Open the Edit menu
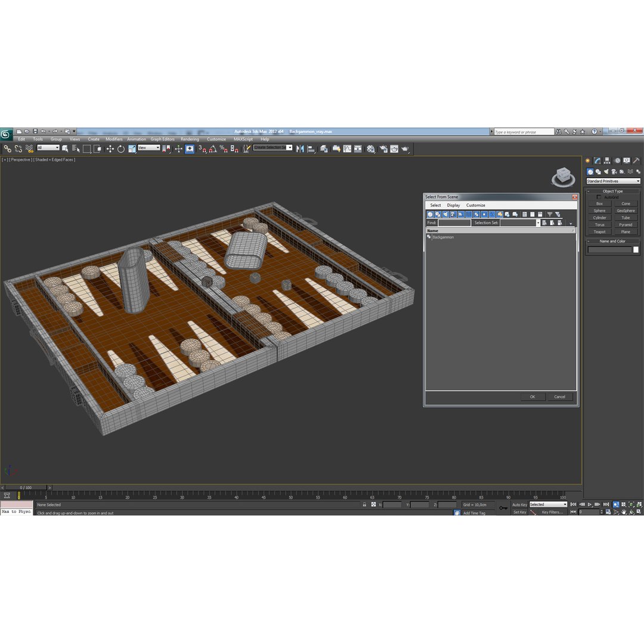Image resolution: width=644 pixels, height=644 pixels. [x=21, y=139]
